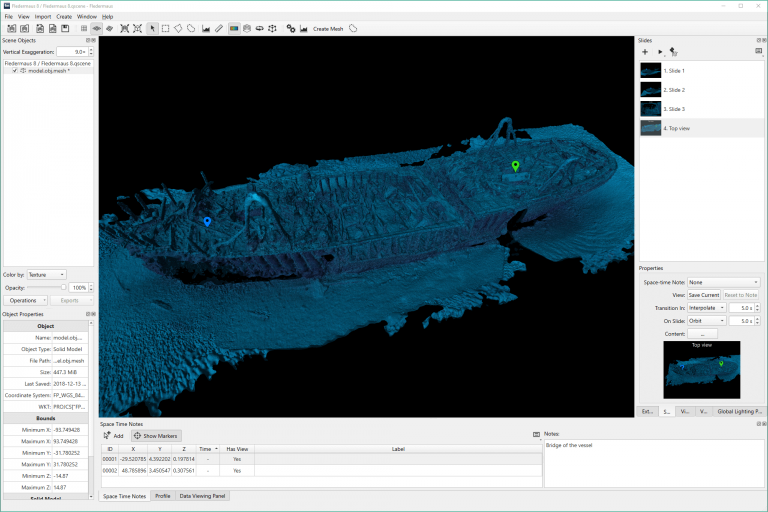Viewport: 768px width, 512px height.
Task: Open the Space-time Note dropdown
Action: 723,282
